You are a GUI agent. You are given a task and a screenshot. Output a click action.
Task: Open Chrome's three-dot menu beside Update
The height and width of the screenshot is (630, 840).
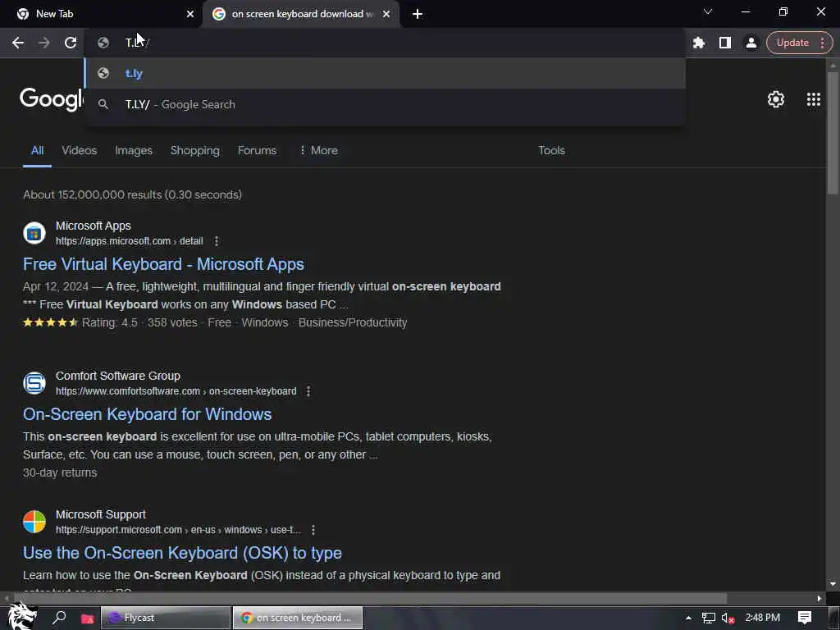(x=822, y=43)
